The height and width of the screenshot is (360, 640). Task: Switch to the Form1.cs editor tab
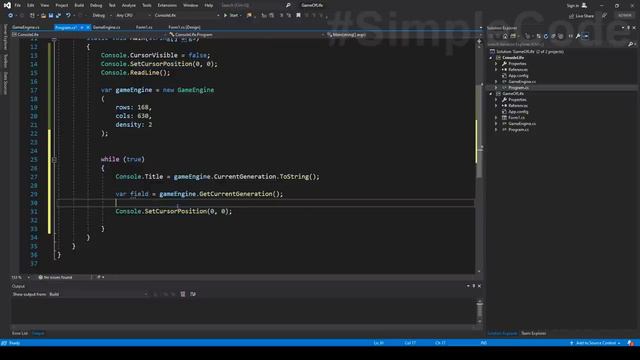point(144,27)
